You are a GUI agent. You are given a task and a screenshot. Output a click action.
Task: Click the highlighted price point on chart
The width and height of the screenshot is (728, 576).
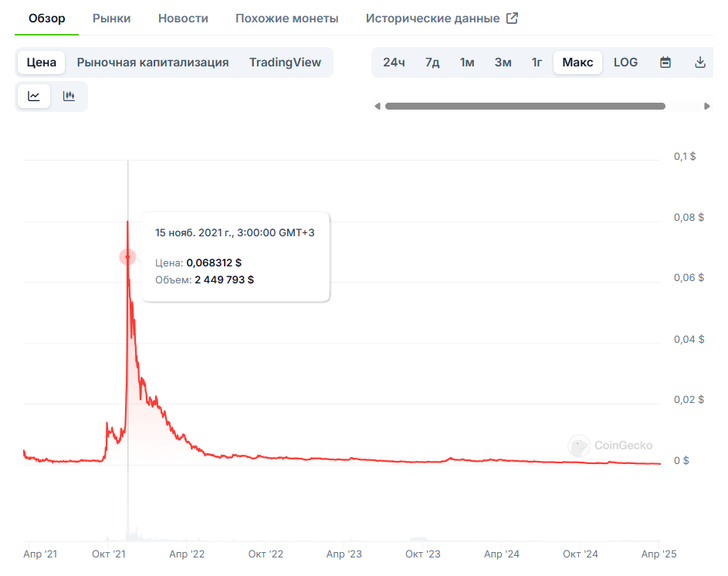click(x=127, y=257)
